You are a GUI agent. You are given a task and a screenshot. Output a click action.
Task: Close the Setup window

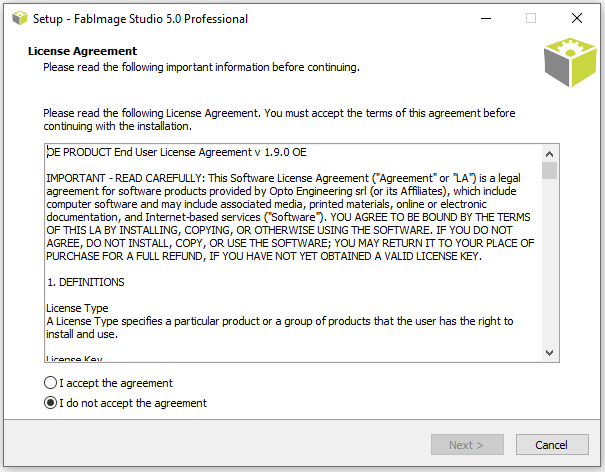tap(577, 18)
